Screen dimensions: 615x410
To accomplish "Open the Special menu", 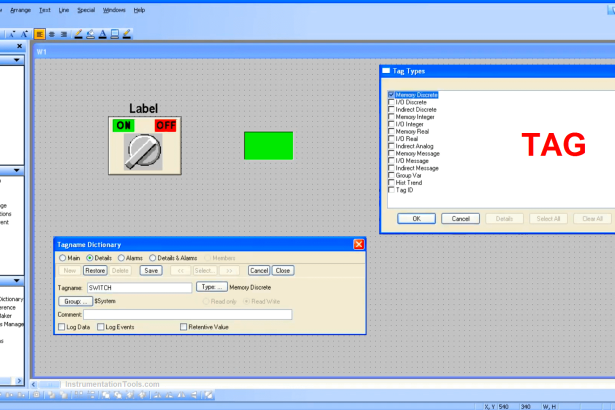I will point(86,9).
